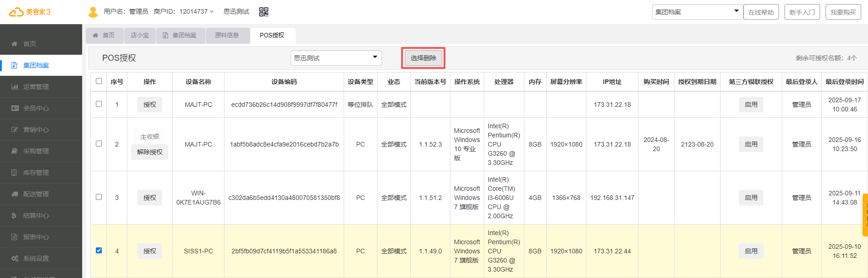Expand the 商户ID 12014737 chevron menu
Viewport: 868px width, 278px height.
(211, 12)
